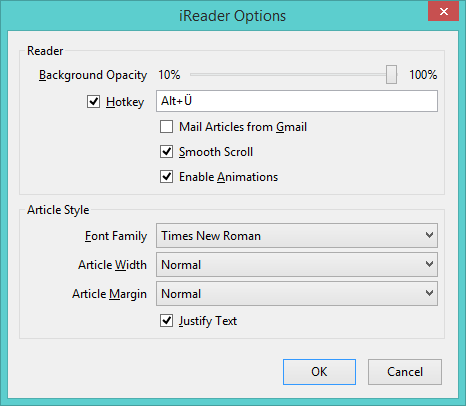Enable Mail Articles from Gmail checkbox

(166, 127)
